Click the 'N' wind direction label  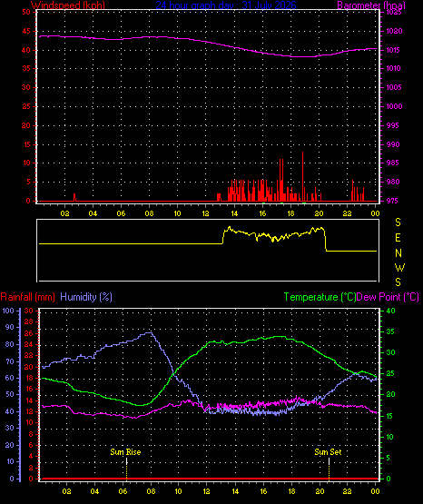[398, 253]
